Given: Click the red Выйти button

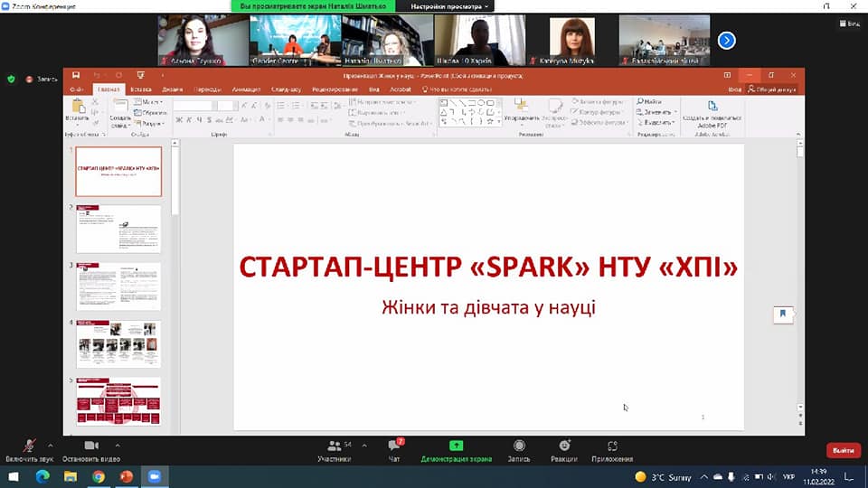Looking at the screenshot, I should pyautogui.click(x=843, y=450).
